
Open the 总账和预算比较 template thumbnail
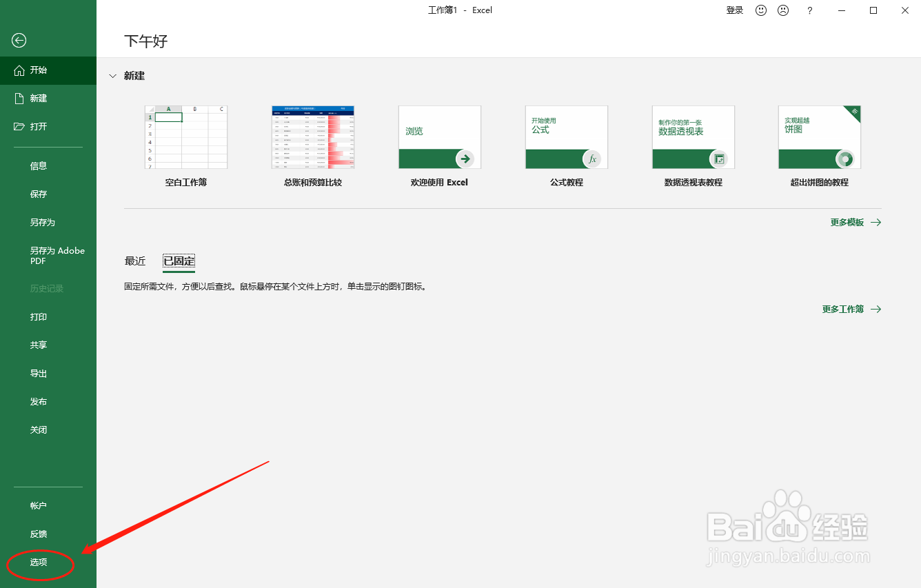(313, 137)
